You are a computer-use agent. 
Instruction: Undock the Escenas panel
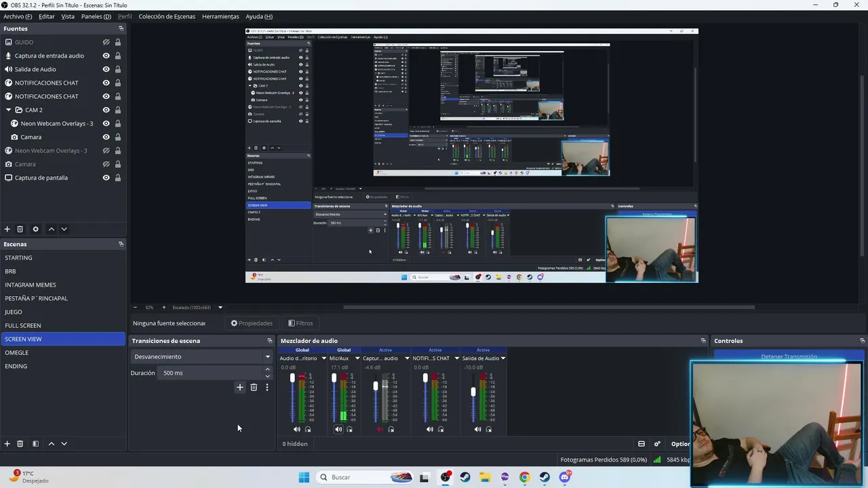click(x=121, y=244)
